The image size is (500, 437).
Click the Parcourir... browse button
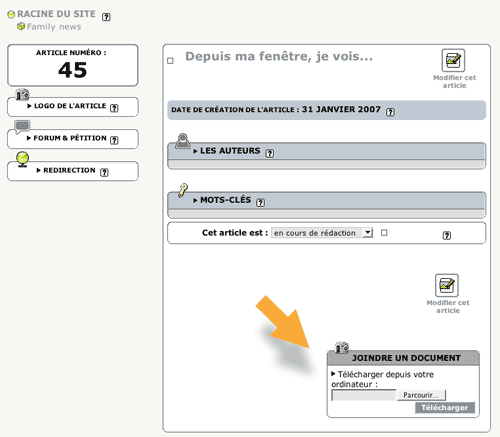click(421, 395)
